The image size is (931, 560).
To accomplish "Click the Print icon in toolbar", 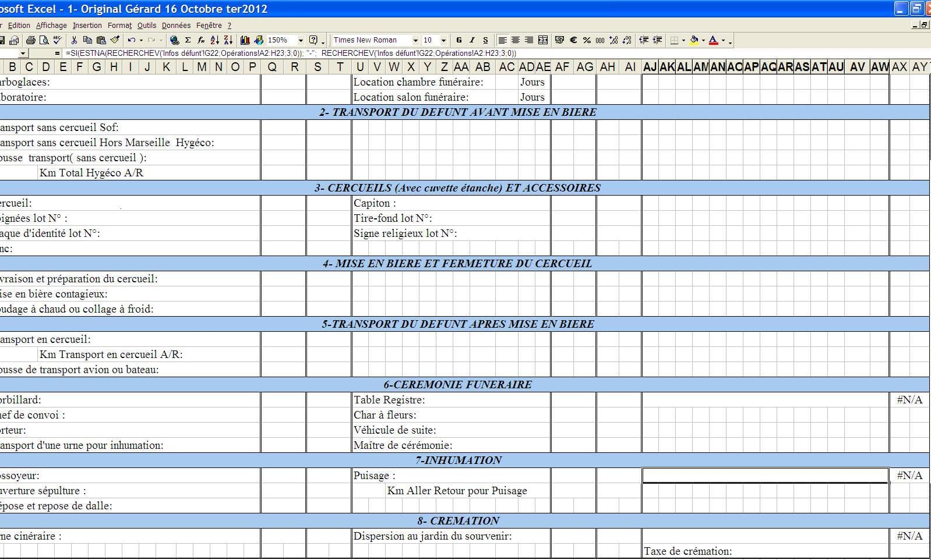I will point(31,40).
